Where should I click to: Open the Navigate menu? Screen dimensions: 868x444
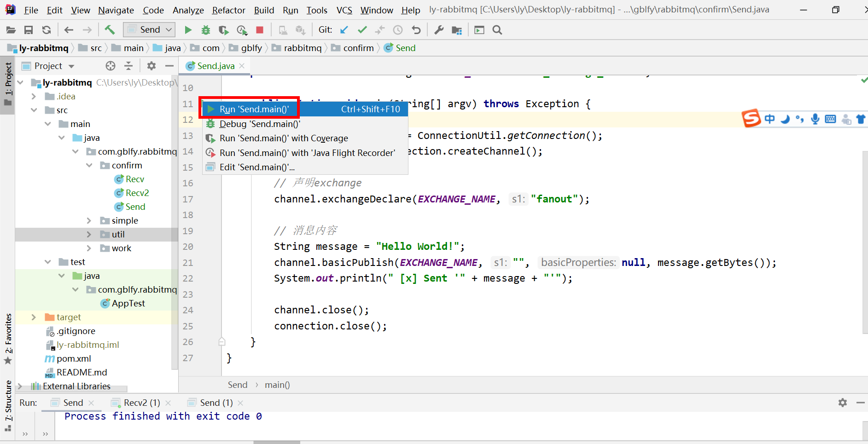coord(116,10)
